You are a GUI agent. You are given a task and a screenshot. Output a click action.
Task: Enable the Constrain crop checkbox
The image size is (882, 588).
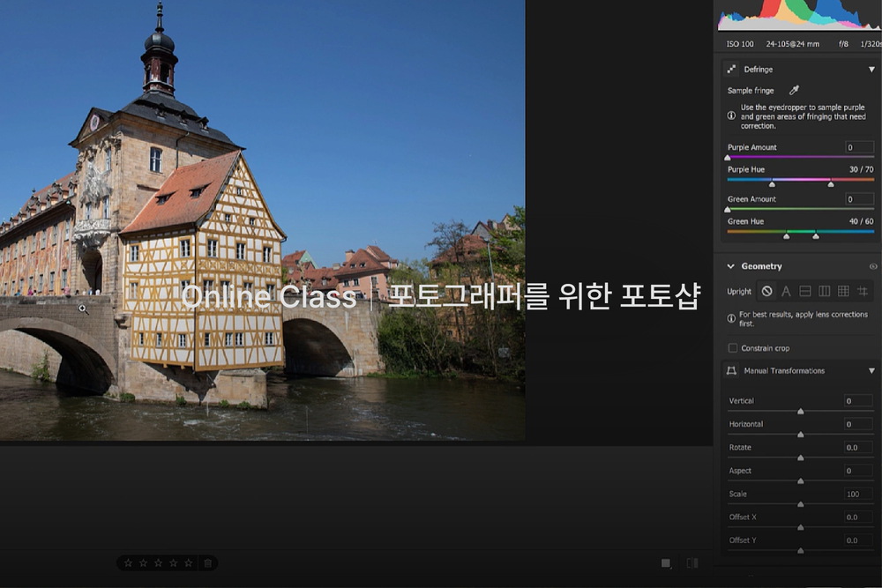pos(731,347)
